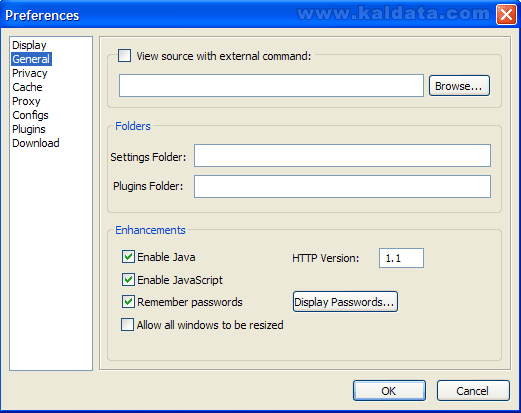This screenshot has height=413, width=521.
Task: Disable the Remember passwords option
Action: pos(128,302)
